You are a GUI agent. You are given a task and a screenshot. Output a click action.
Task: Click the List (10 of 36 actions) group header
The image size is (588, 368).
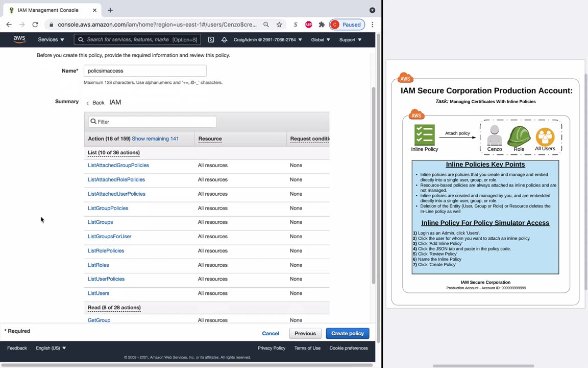coord(114,152)
